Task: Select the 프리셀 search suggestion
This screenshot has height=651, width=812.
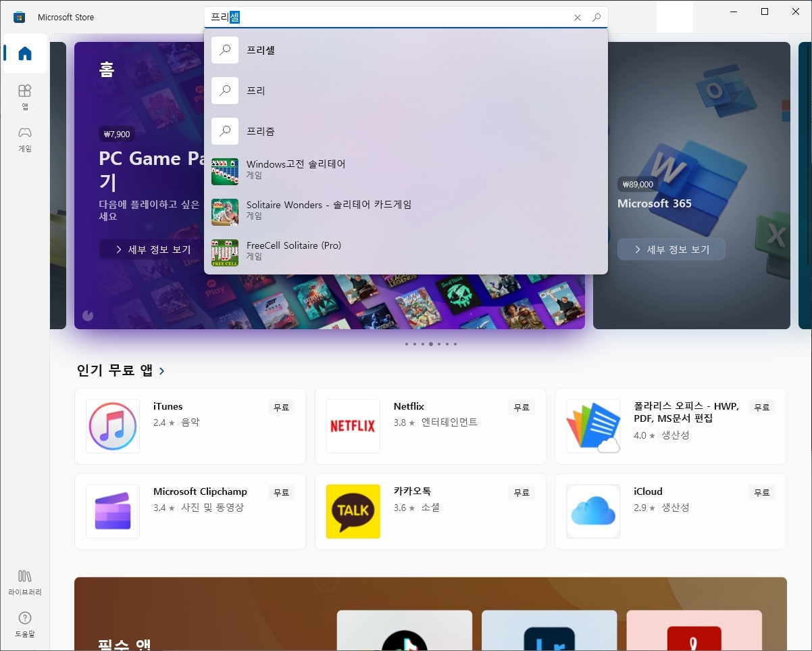Action: [x=406, y=50]
